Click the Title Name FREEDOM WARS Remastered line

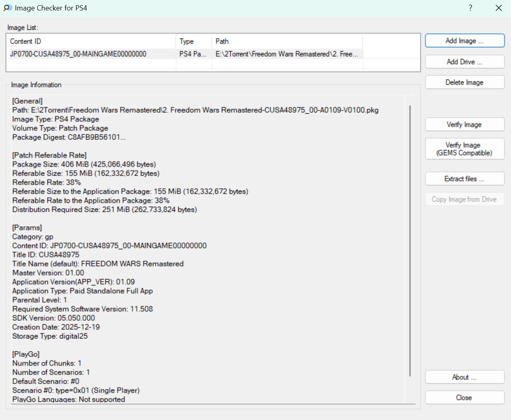click(x=98, y=264)
